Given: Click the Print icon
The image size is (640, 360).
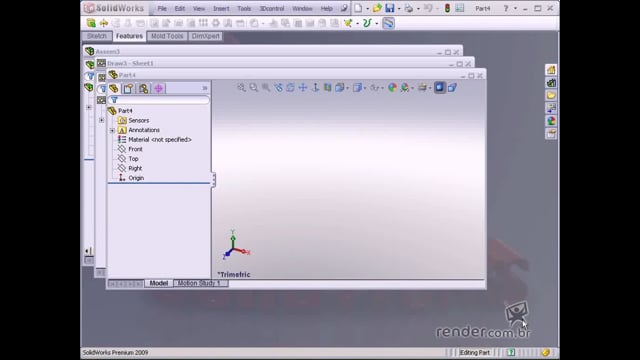Looking at the screenshot, I should (409, 8).
